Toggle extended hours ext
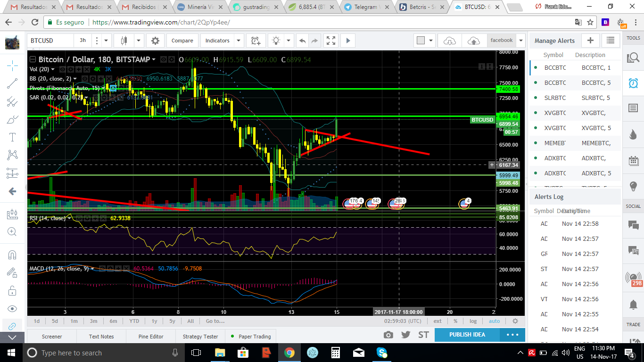Viewport: 644px width, 362px height. click(438, 321)
